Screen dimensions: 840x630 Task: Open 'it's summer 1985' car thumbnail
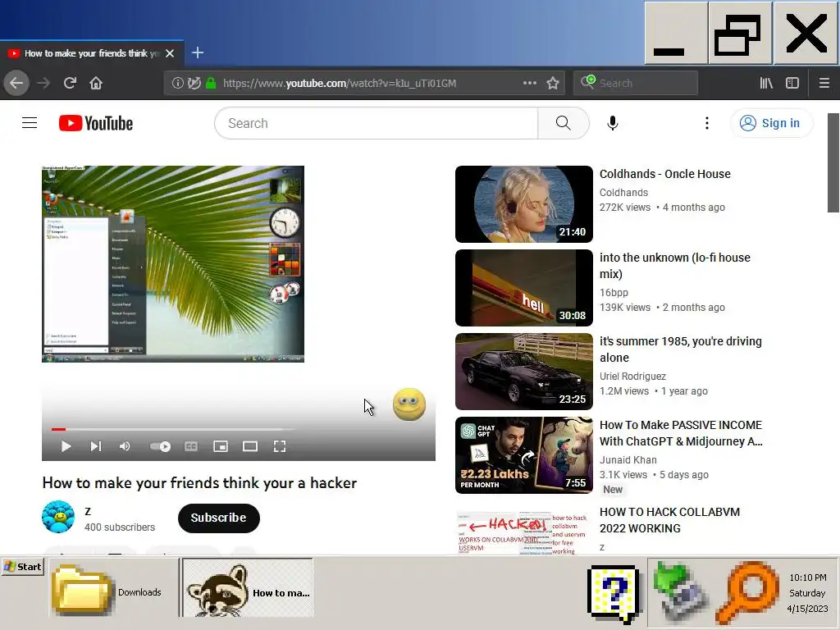pos(524,372)
